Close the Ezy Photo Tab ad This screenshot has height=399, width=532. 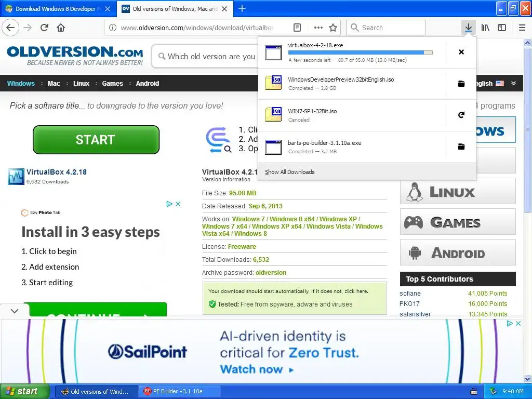(178, 204)
